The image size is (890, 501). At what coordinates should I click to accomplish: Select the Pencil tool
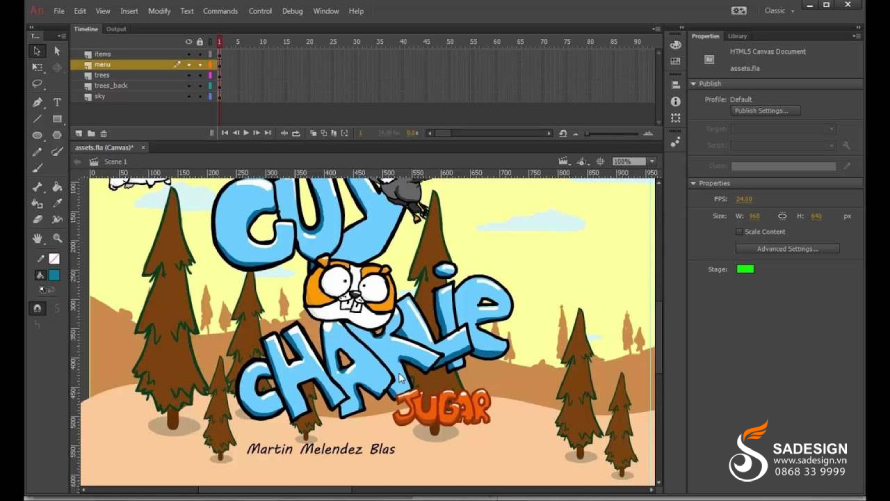[37, 152]
